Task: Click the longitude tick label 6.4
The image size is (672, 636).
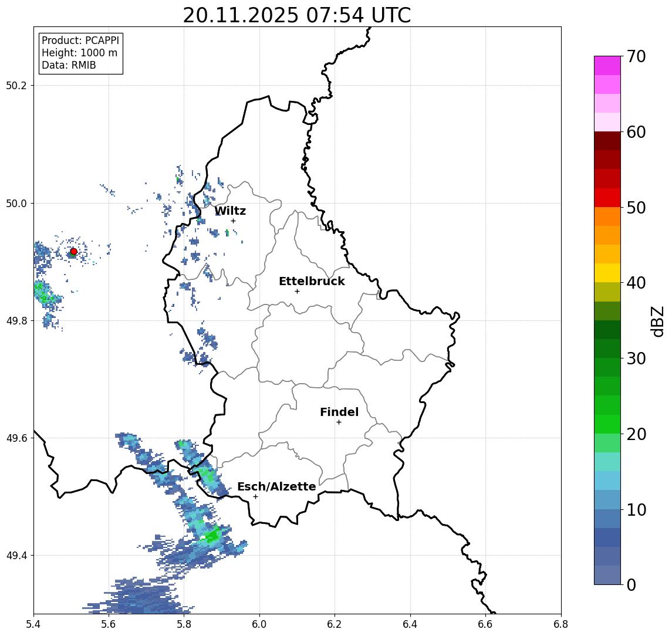Action: click(x=410, y=624)
